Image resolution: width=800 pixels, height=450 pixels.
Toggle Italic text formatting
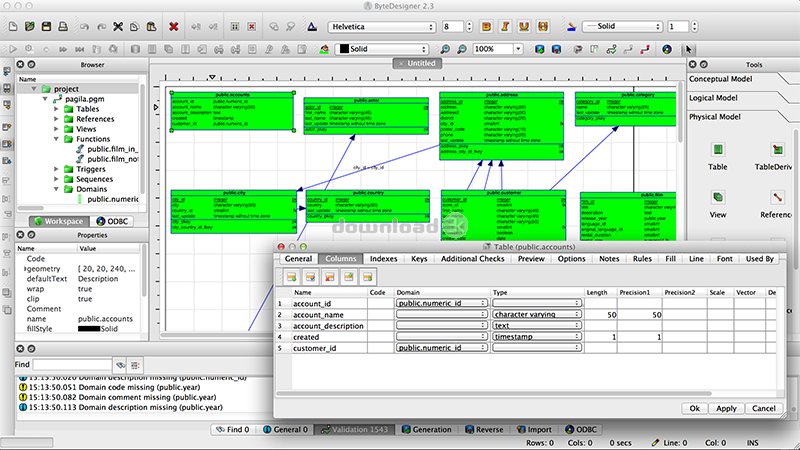click(505, 27)
